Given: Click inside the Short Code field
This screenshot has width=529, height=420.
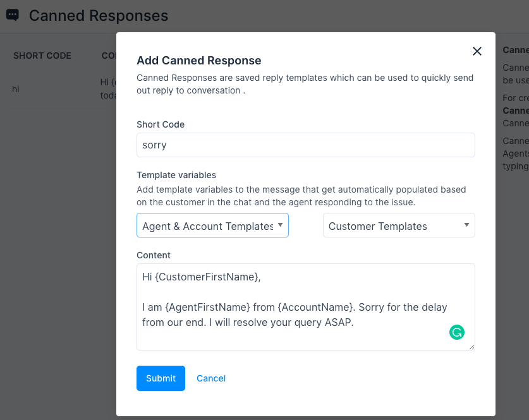Looking at the screenshot, I should [306, 145].
